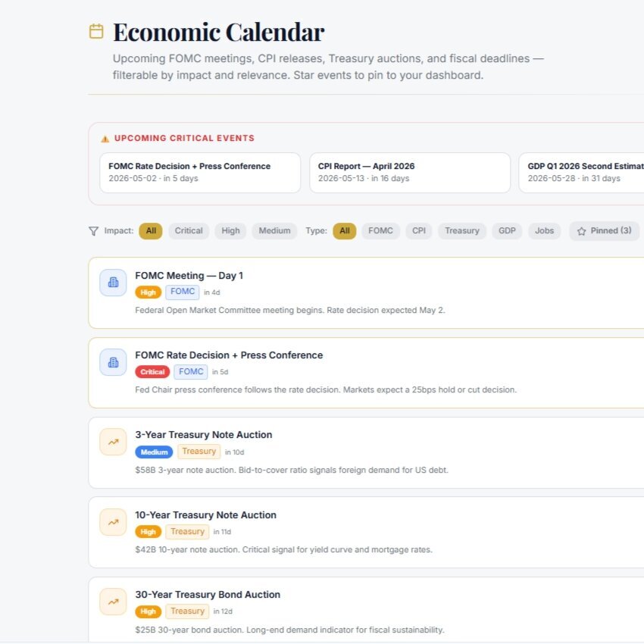Click trend icon of 30-Year Treasury Bond Auction
This screenshot has height=644, width=644.
[x=113, y=602]
